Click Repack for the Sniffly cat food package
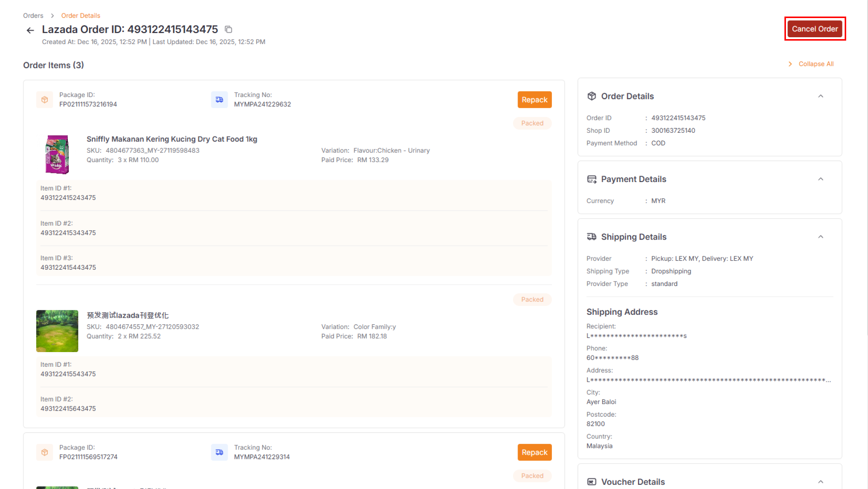868x489 pixels. click(x=535, y=99)
